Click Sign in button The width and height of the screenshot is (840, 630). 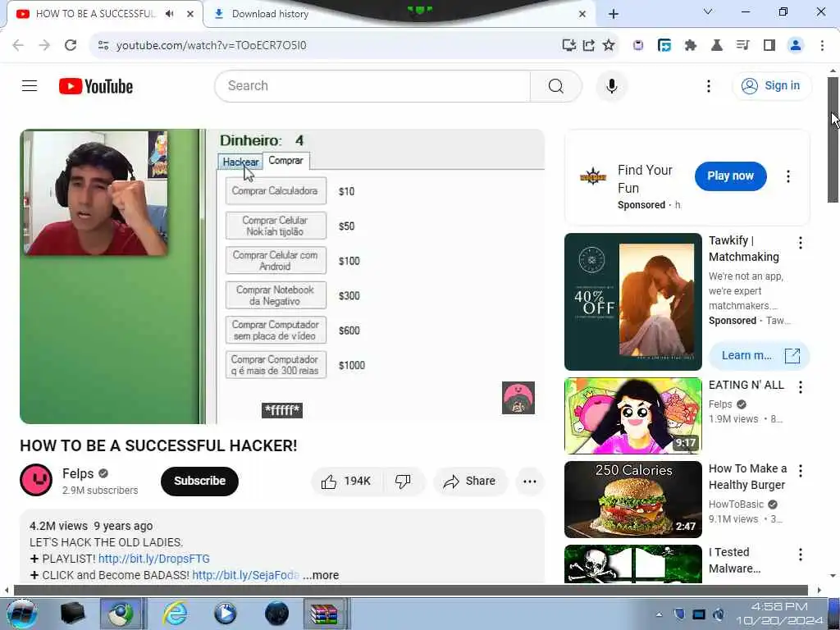771,85
